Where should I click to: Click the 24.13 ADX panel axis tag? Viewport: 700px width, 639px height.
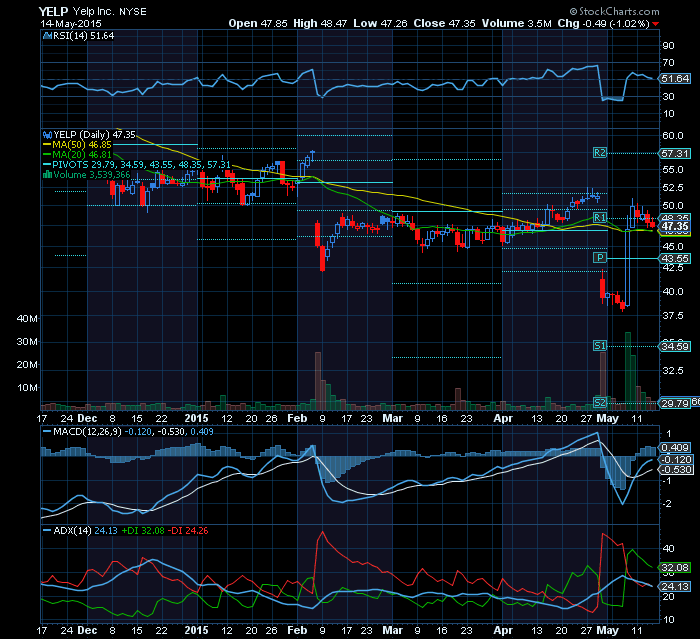coord(675,587)
